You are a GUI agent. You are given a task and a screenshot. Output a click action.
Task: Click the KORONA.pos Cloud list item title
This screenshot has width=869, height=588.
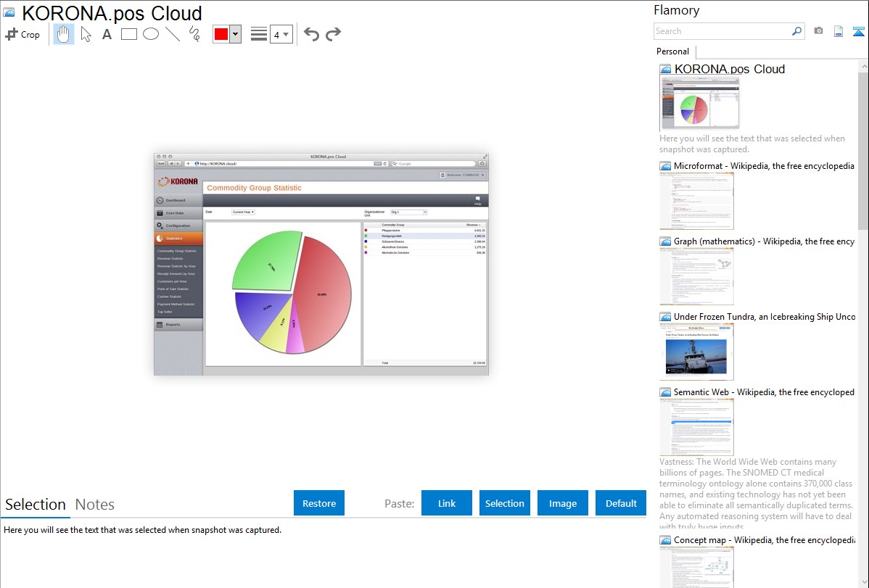tap(729, 70)
